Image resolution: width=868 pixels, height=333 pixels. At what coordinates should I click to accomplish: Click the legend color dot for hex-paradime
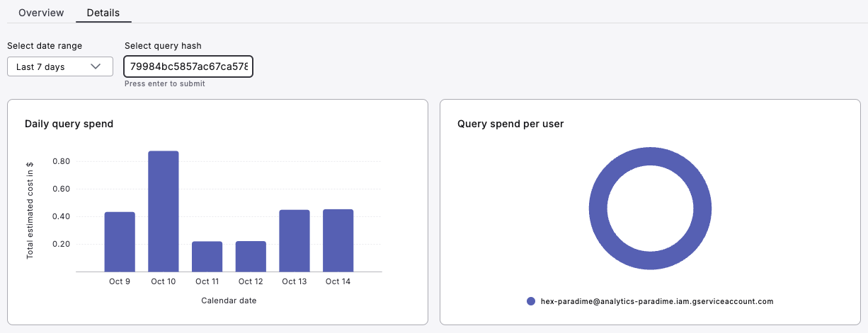click(531, 301)
